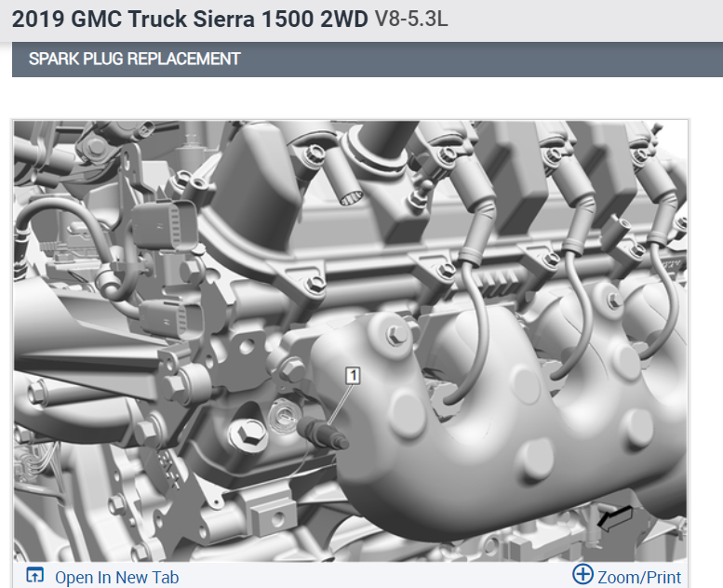Click the 2019 GMC Truck Sierra 1500 2WD title
Screen dimensions: 723x588
(x=190, y=20)
